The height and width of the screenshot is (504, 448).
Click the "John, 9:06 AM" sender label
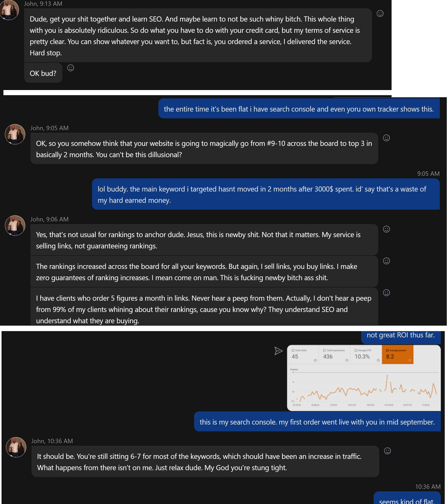point(49,219)
